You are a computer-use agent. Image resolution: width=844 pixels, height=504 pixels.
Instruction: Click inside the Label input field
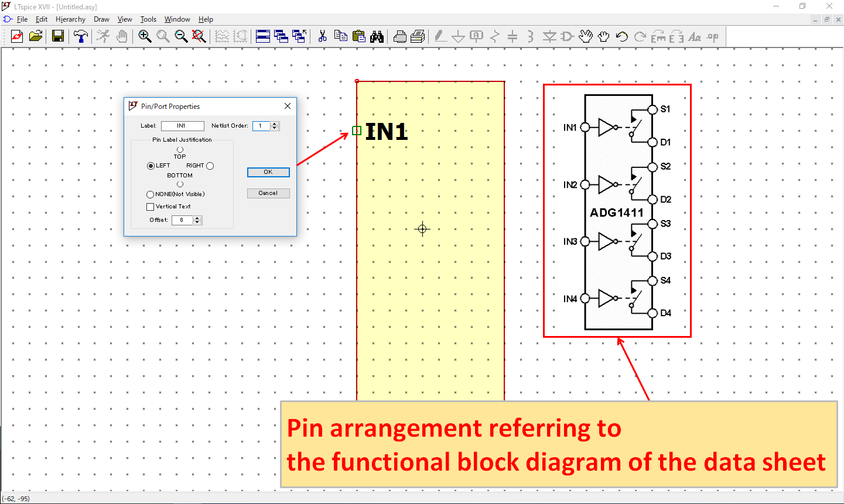pyautogui.click(x=182, y=125)
